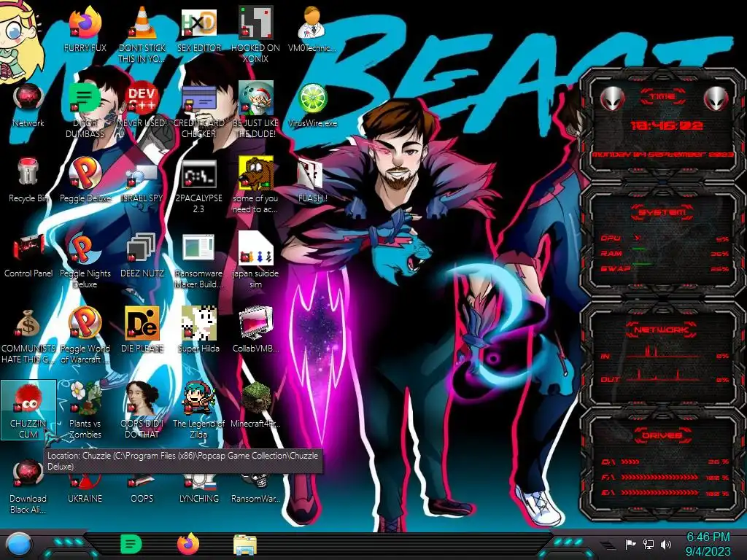
Task: Open the Dev-C++ NEVER USED! icon
Action: tap(142, 105)
